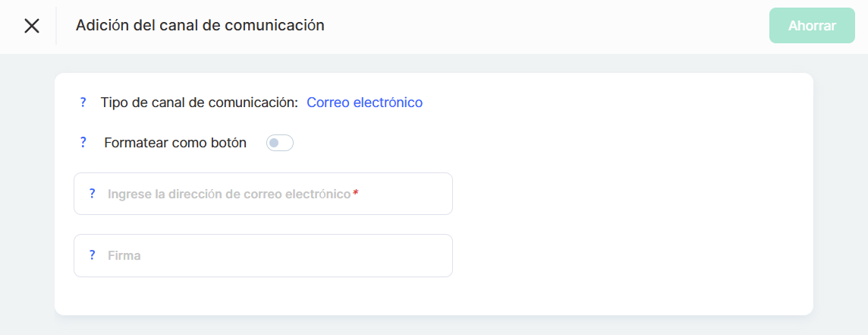Click help icon beside Formatear como botón
868x335 pixels.
[83, 142]
